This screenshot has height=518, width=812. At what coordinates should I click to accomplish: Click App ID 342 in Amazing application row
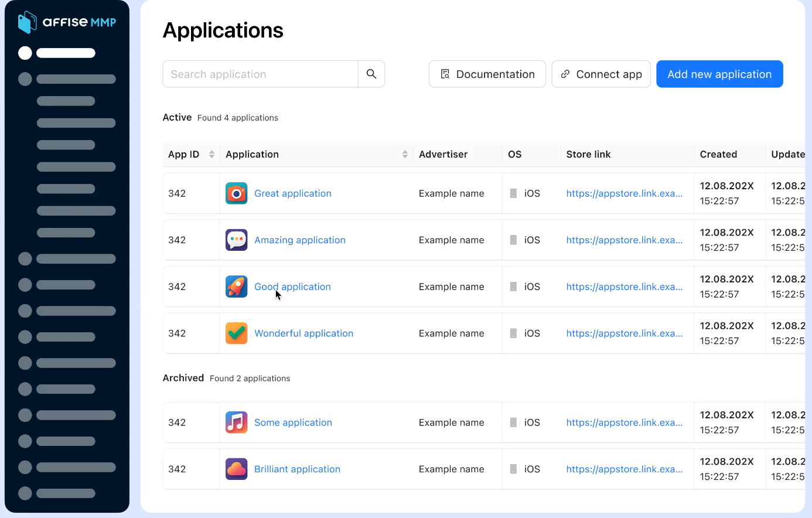177,240
